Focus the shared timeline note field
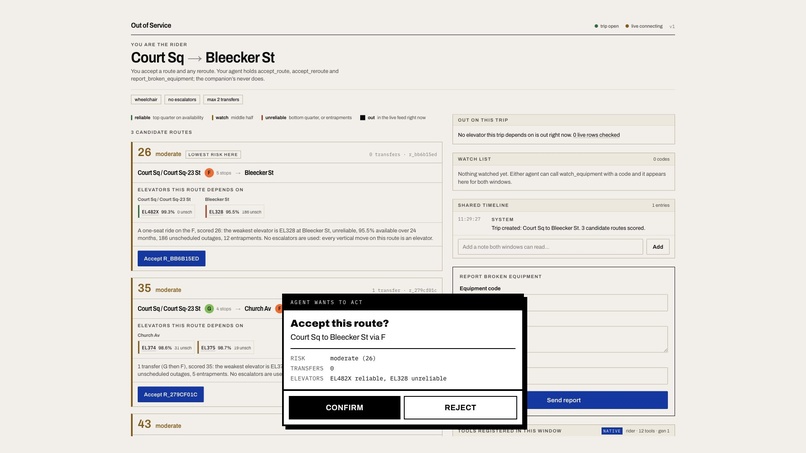This screenshot has height=453, width=806. click(550, 247)
